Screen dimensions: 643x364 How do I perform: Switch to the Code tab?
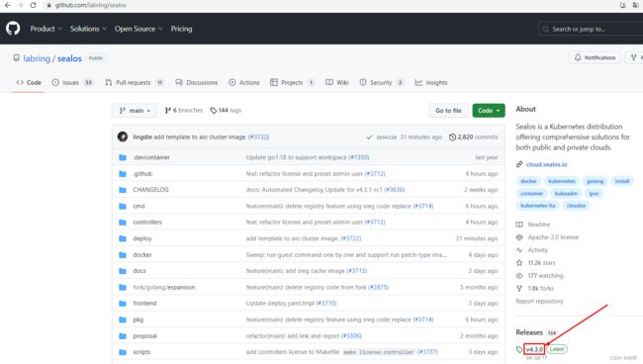[x=29, y=82]
